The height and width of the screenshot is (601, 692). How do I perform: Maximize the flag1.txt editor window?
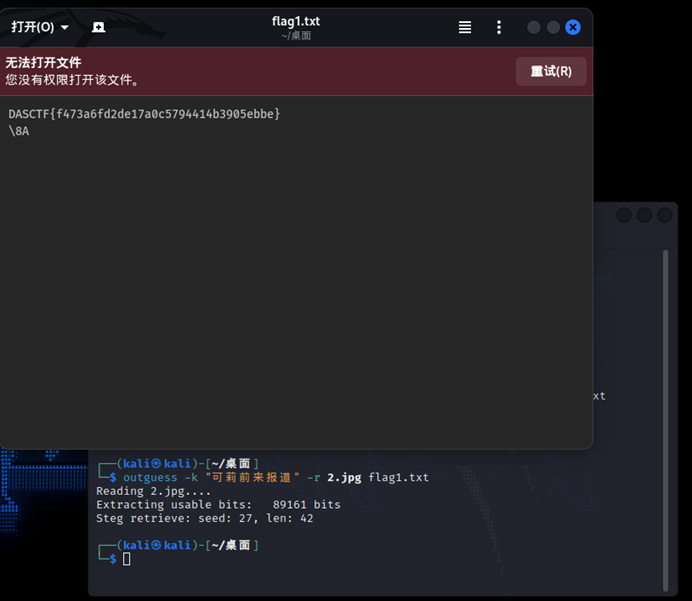(553, 27)
